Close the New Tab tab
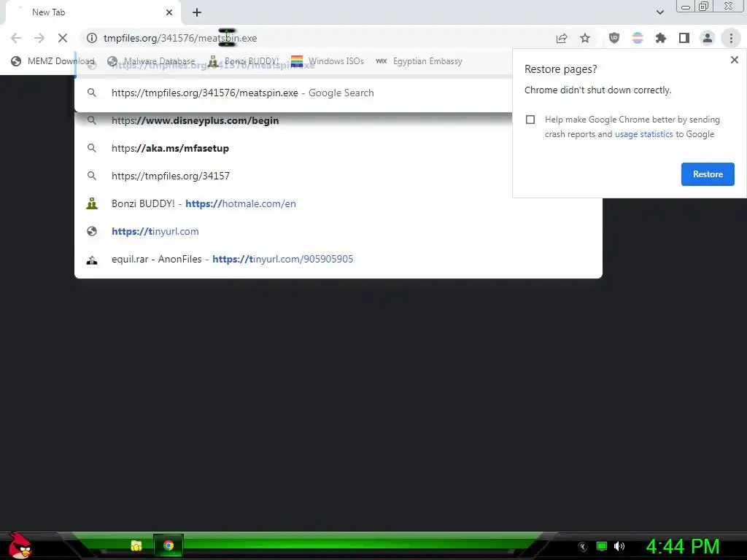747x560 pixels. point(169,12)
